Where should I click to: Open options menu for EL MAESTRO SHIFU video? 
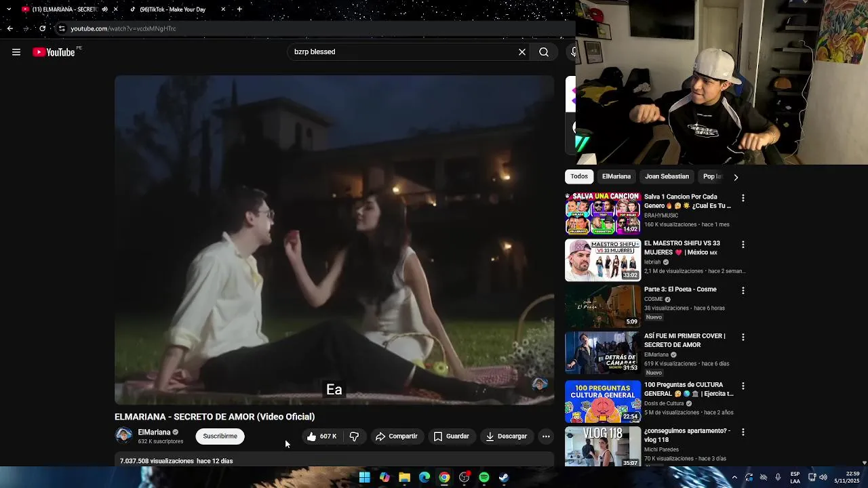pyautogui.click(x=743, y=245)
